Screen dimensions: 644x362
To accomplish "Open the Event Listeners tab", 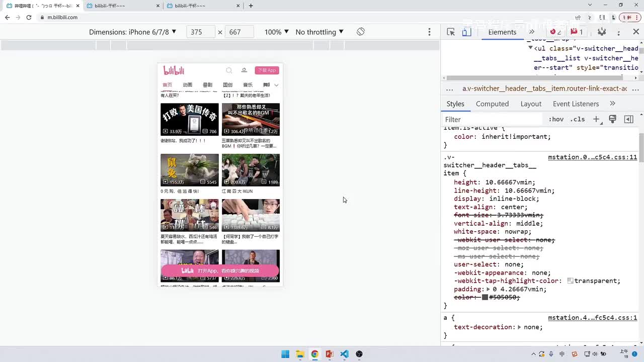I will [x=576, y=104].
